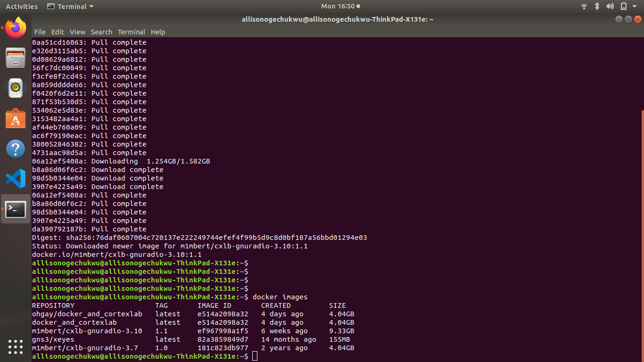Image resolution: width=644 pixels, height=362 pixels.
Task: Open the Search menu in Terminal
Action: (101, 32)
